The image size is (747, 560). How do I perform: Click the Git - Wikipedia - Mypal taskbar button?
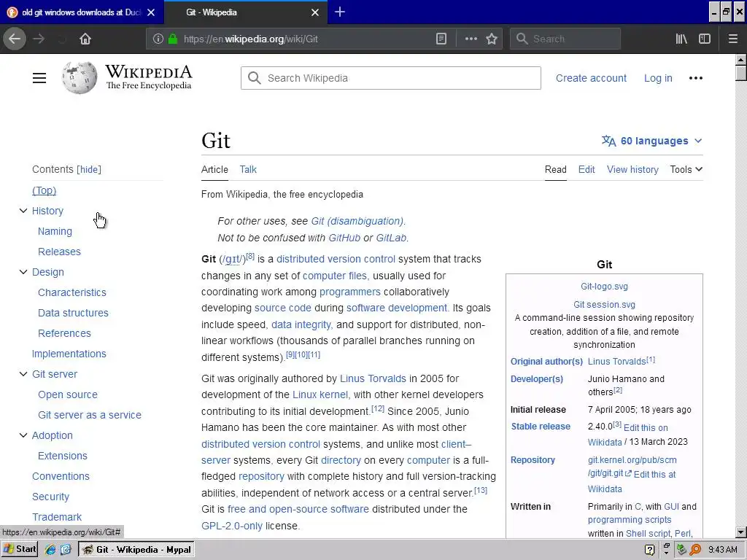point(136,550)
